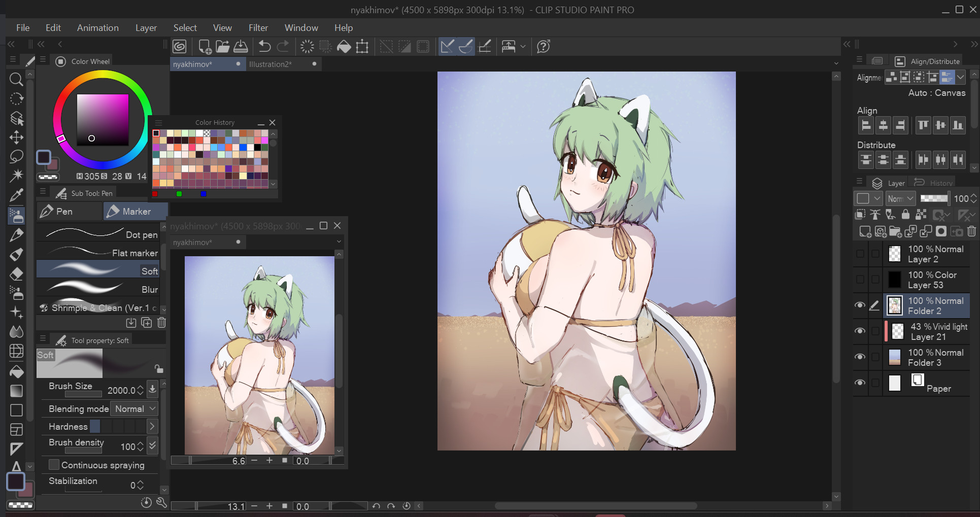Open Brush Size dynamics button

[152, 389]
